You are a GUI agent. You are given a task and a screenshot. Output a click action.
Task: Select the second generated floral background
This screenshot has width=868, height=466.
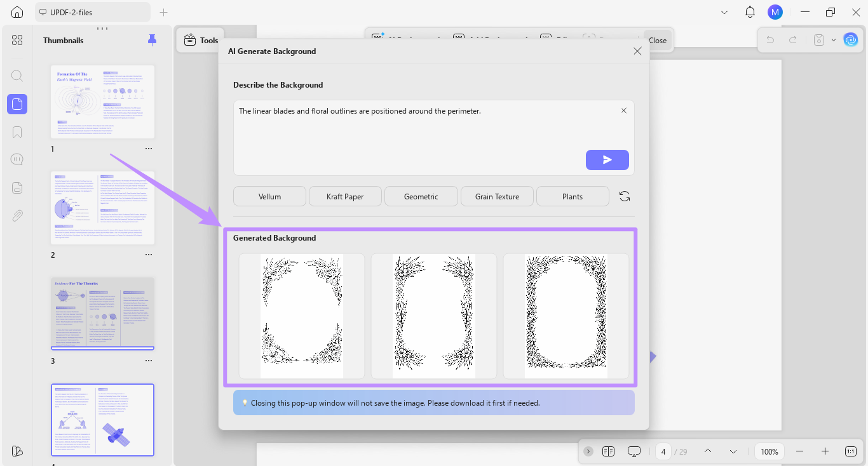pos(434,316)
